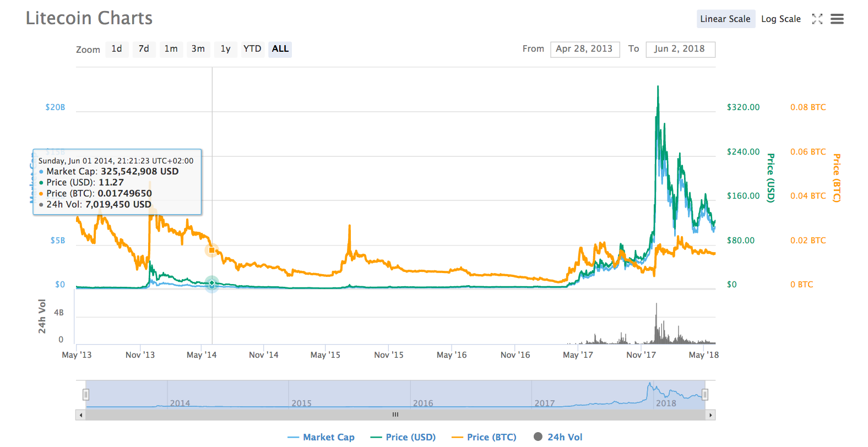Image resolution: width=868 pixels, height=447 pixels.
Task: Click the Price (USD) vertical axis title
Action: pos(771,178)
